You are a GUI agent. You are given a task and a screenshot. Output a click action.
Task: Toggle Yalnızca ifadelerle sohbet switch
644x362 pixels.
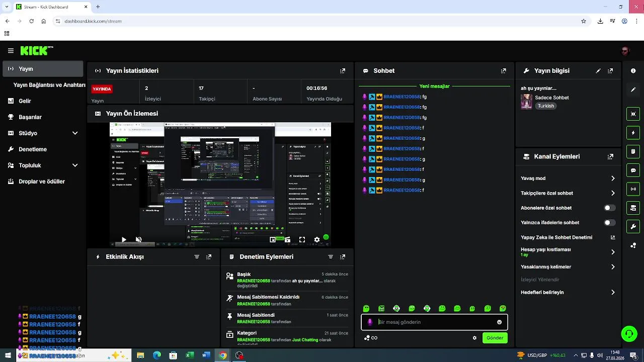point(609,223)
